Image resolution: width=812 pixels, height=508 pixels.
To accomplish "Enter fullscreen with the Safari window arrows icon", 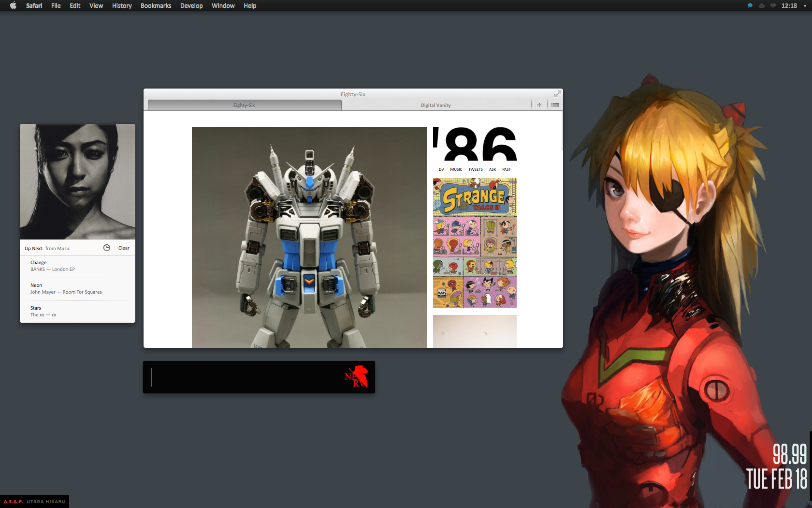I will pyautogui.click(x=558, y=94).
